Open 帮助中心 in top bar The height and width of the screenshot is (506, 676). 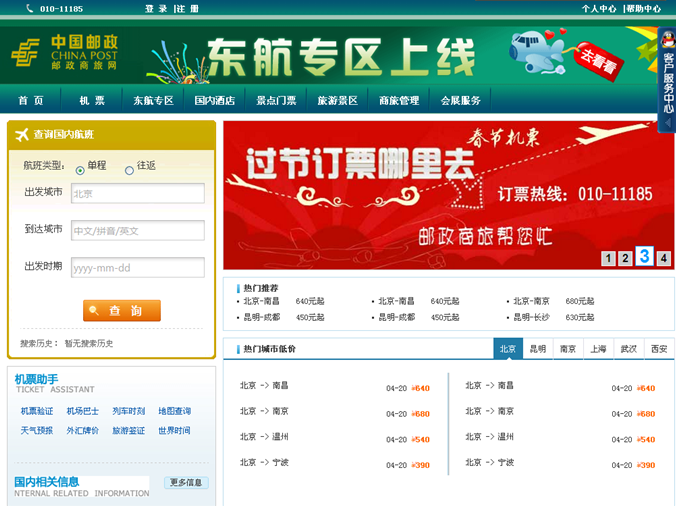pos(643,9)
